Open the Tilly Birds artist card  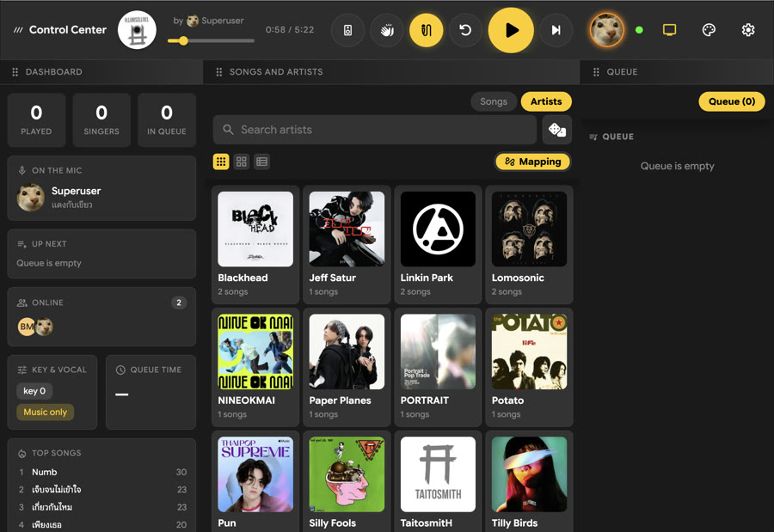click(x=529, y=481)
